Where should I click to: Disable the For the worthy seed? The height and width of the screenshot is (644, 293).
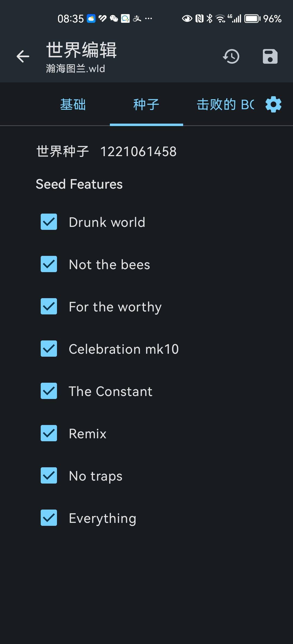click(49, 306)
